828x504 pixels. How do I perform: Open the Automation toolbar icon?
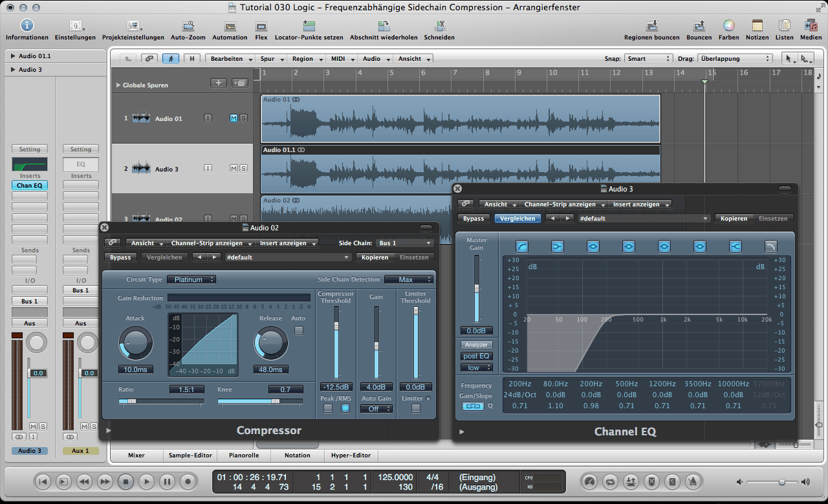click(x=230, y=26)
